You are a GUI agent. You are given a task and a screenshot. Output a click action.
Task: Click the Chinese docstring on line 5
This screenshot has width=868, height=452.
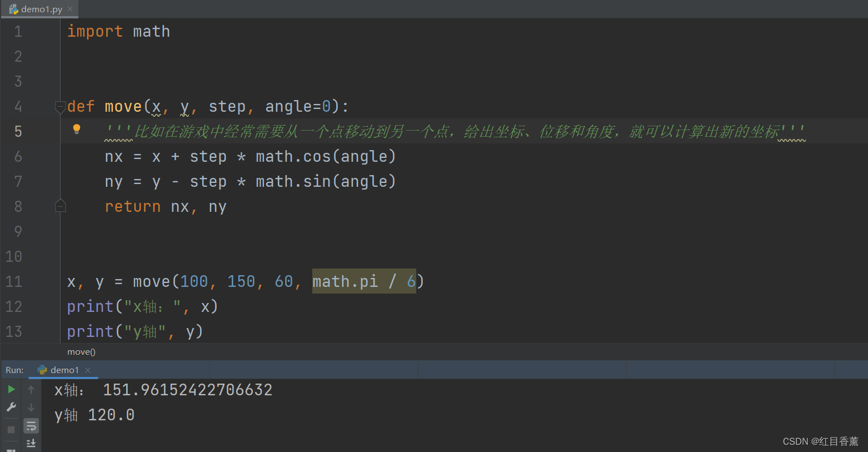(x=455, y=132)
